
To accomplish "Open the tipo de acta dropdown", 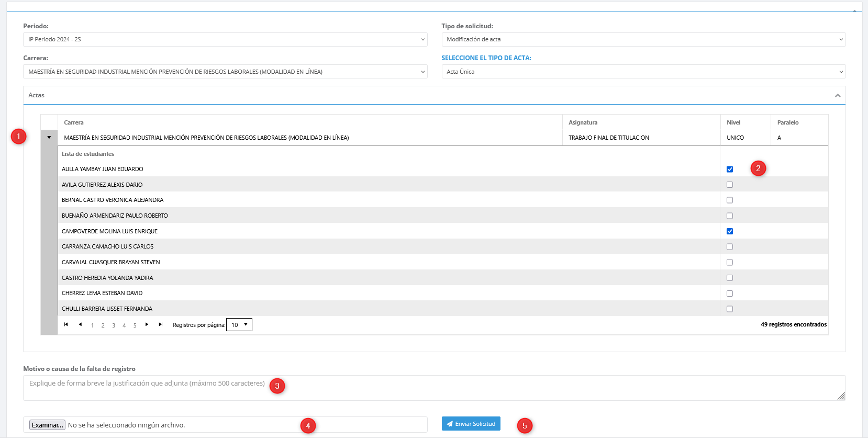I will pyautogui.click(x=643, y=72).
